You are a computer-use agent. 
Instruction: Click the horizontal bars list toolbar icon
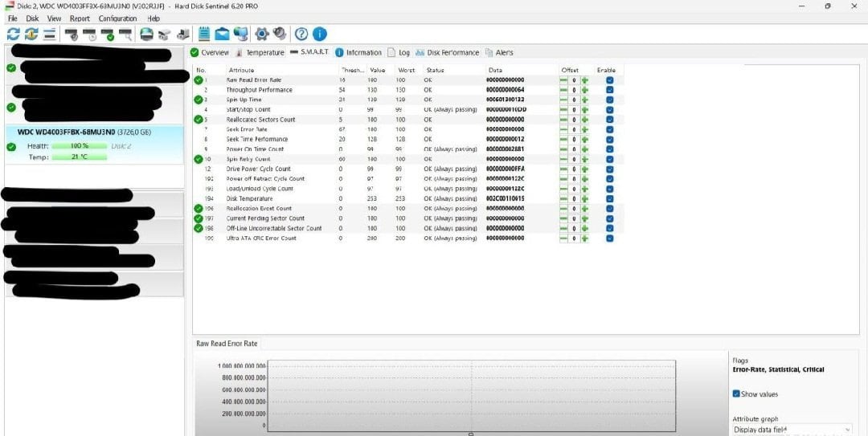coord(50,35)
